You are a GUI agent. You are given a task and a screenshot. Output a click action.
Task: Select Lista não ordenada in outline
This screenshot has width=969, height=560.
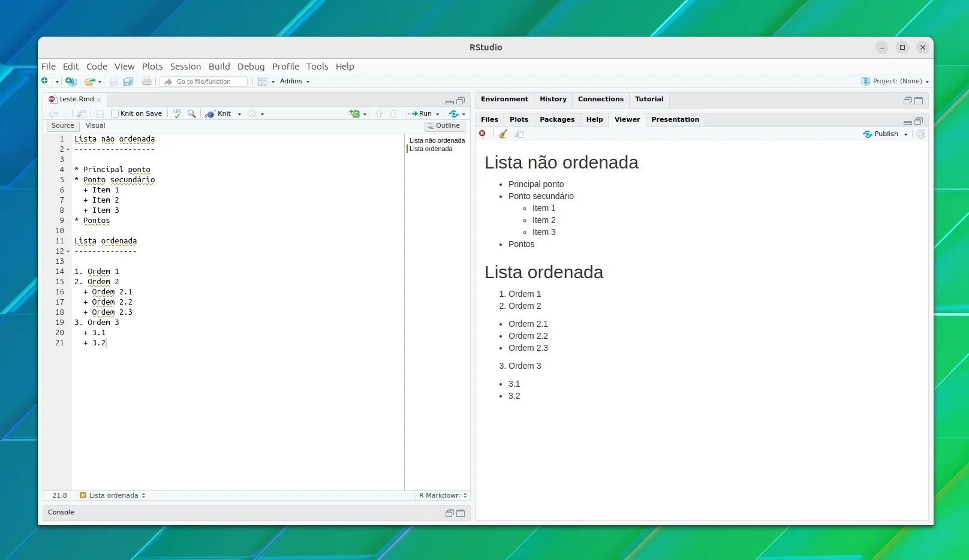437,140
